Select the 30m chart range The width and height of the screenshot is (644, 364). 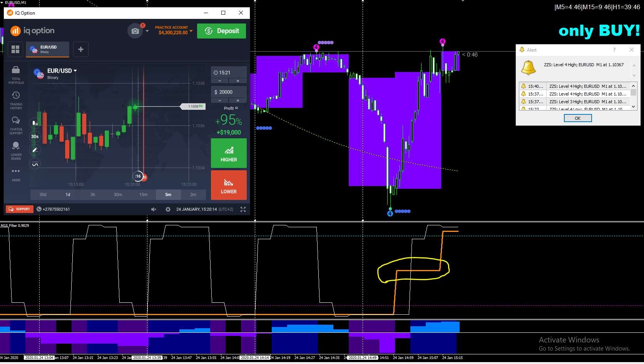click(x=118, y=195)
